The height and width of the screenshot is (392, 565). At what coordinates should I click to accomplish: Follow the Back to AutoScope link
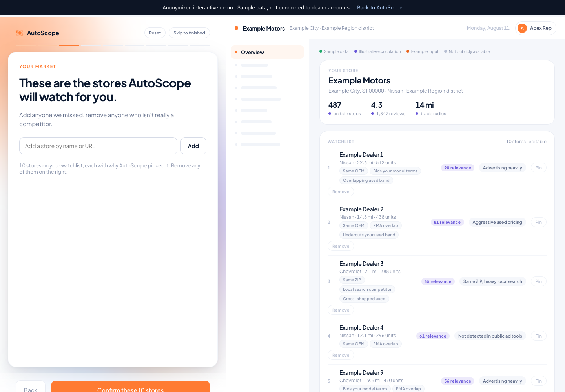click(x=380, y=7)
